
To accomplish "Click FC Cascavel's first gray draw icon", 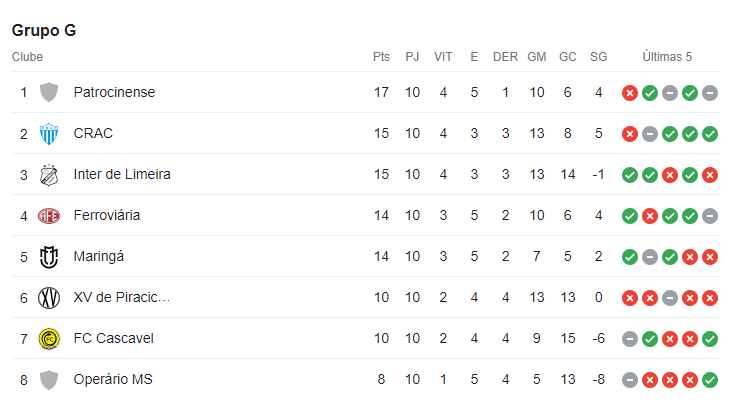I will [630, 339].
